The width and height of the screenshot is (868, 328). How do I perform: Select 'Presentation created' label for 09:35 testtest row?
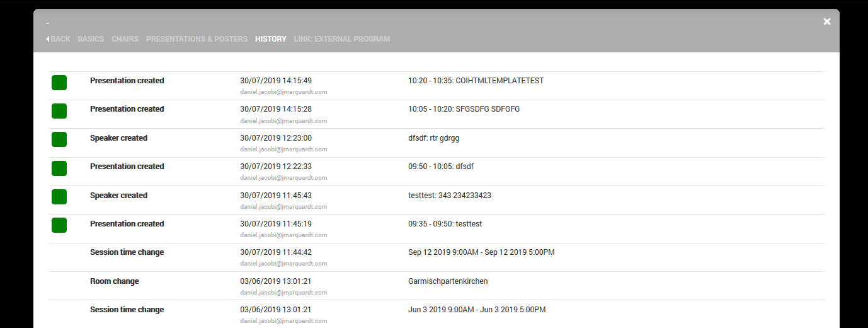click(x=127, y=224)
